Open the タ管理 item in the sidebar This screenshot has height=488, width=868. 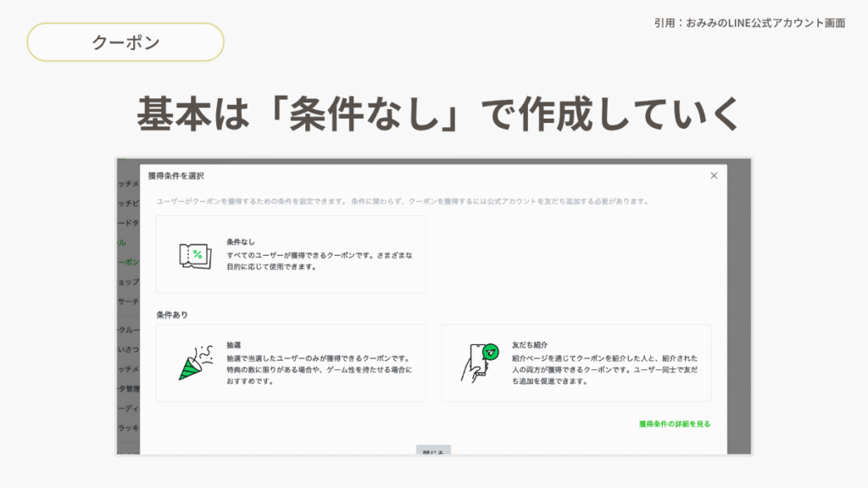(x=128, y=389)
